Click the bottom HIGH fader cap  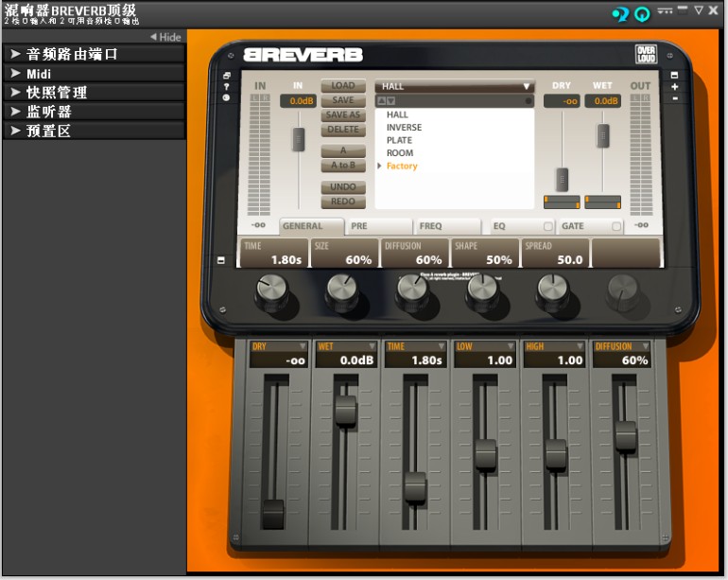(x=556, y=453)
